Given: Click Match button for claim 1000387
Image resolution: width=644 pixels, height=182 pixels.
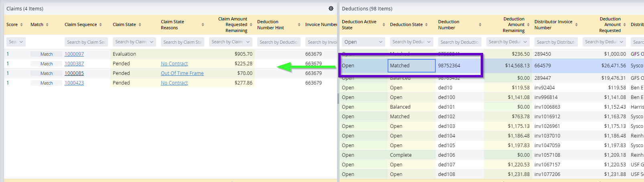Looking at the screenshot, I should tap(47, 64).
